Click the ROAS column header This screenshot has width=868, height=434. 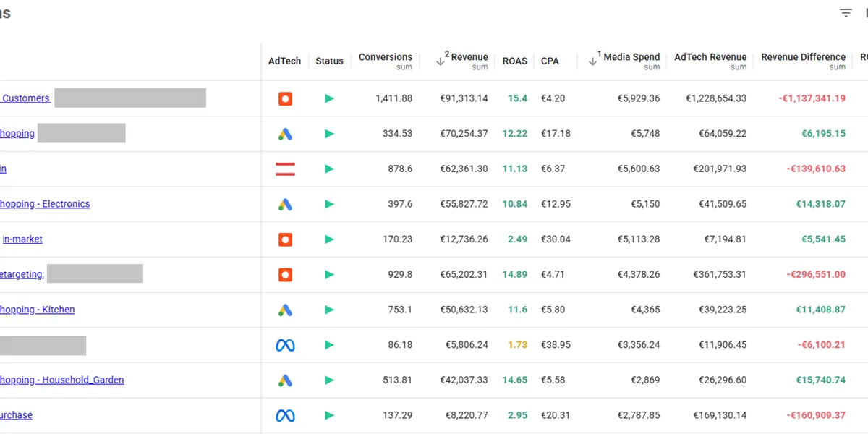point(515,61)
